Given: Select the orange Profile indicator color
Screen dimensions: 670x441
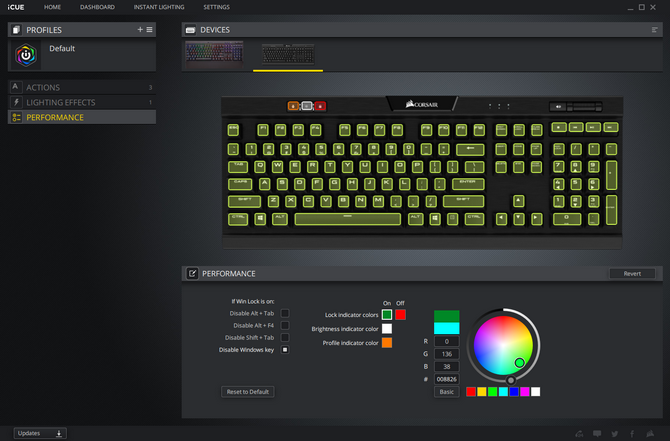Looking at the screenshot, I should [387, 343].
